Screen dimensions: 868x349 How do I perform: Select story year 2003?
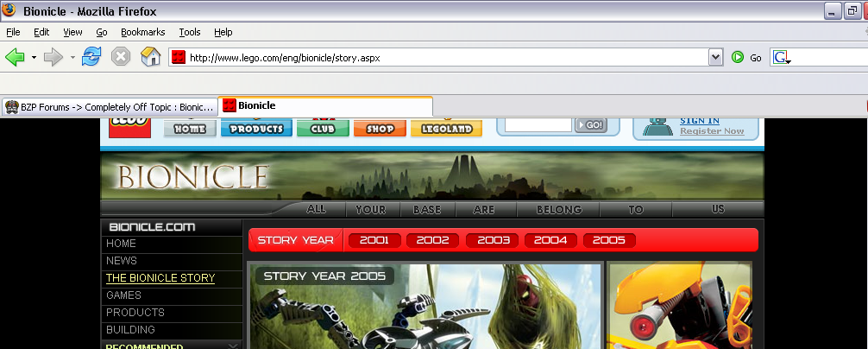(x=493, y=240)
